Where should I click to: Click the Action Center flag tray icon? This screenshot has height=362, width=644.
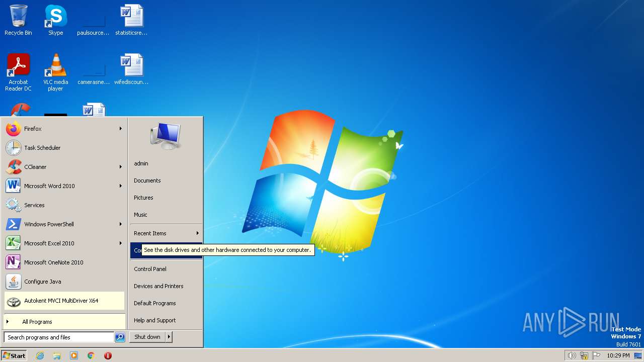click(597, 355)
